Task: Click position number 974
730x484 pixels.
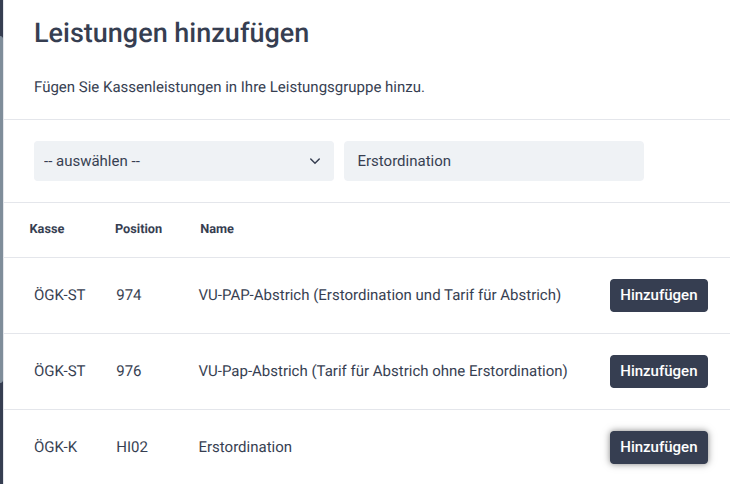Action: coord(128,295)
